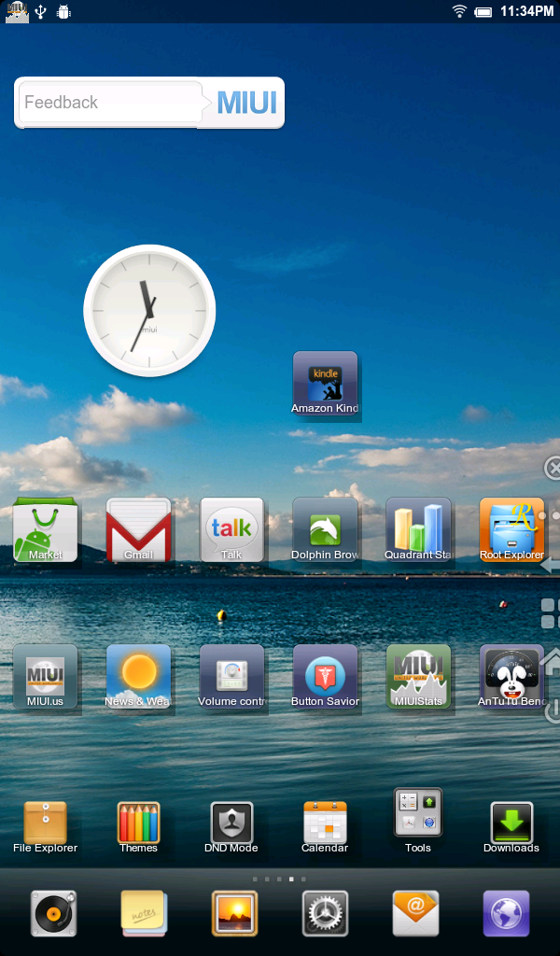Tap the analog clock widget
The height and width of the screenshot is (956, 560).
[149, 310]
